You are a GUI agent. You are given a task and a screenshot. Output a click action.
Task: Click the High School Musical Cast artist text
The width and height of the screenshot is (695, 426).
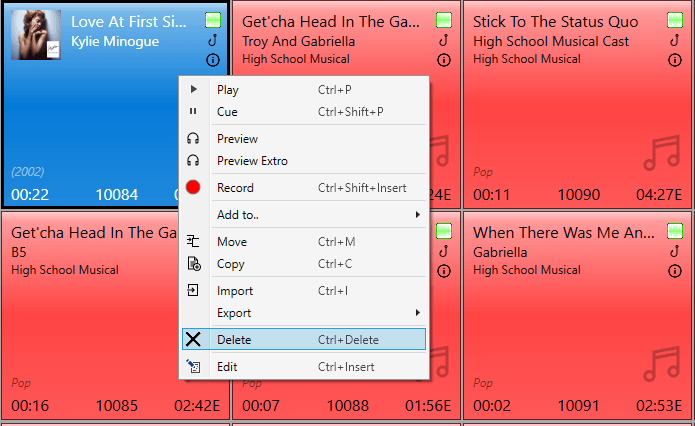(x=551, y=41)
